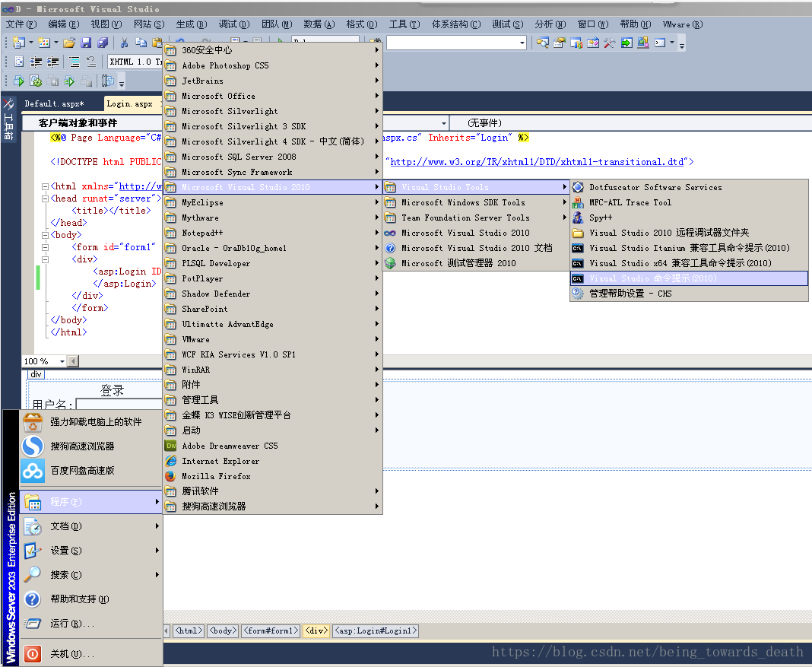Select the <body> tag navigator button

223,630
